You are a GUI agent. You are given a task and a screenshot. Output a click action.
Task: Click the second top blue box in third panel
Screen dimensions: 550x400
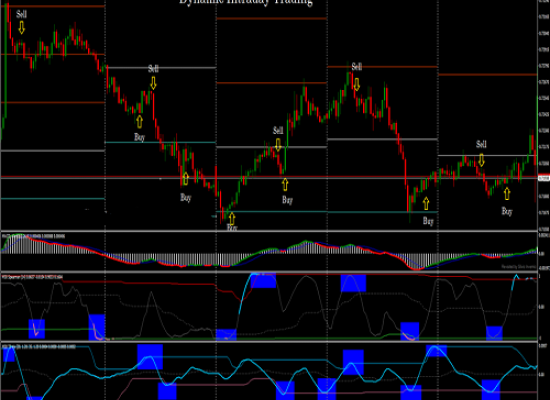[x=353, y=283]
